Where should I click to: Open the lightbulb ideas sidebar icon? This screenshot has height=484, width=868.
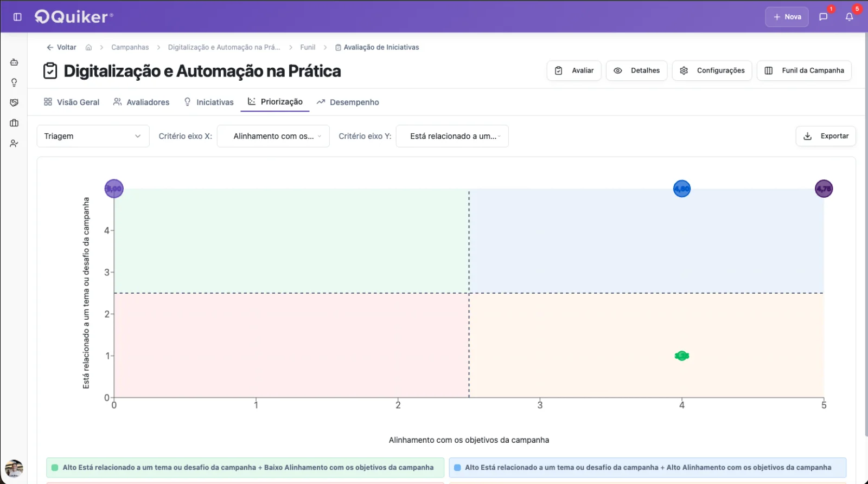[14, 82]
